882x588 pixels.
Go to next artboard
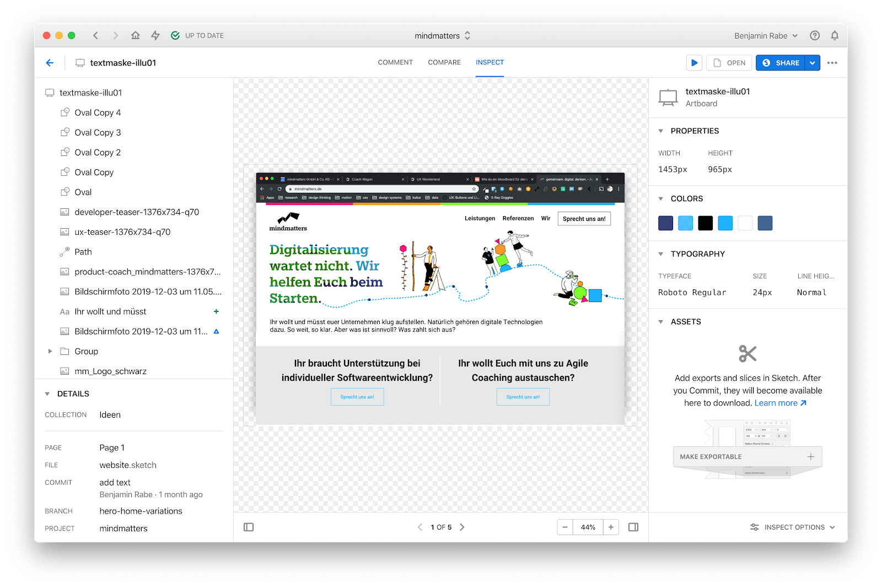click(x=462, y=527)
